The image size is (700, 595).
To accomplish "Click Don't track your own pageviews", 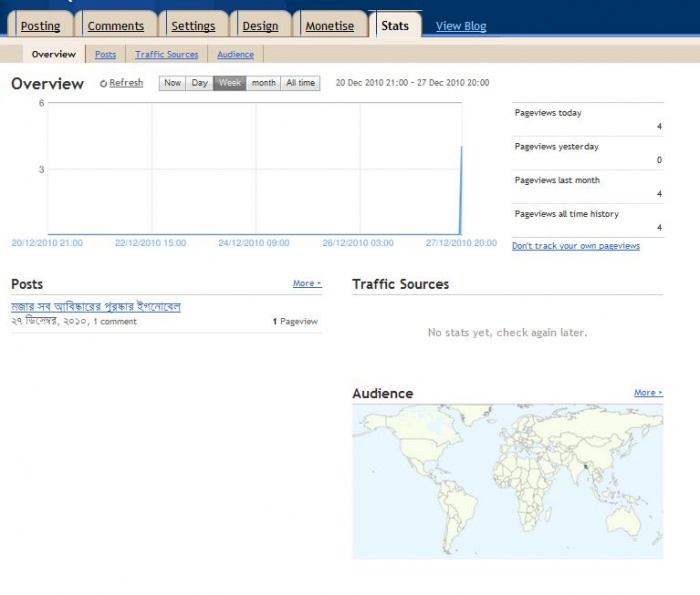I will point(575,246).
